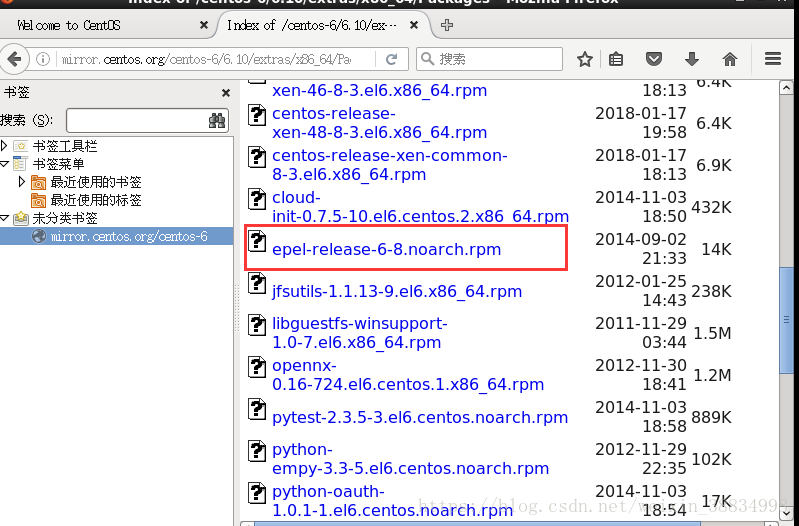Click the 14K size of epel-release
Image resolution: width=799 pixels, height=526 pixels.
tap(716, 249)
